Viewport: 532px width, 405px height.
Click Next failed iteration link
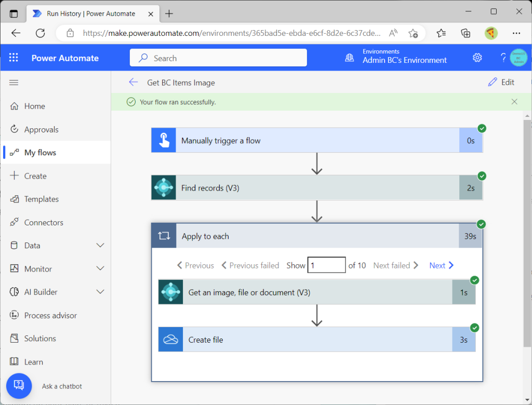[x=395, y=265]
